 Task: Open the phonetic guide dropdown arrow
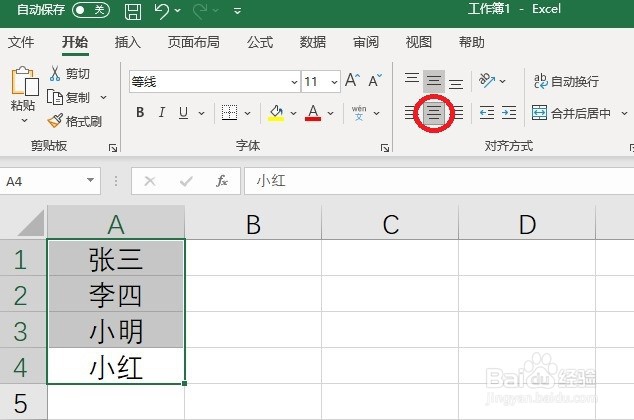[376, 113]
